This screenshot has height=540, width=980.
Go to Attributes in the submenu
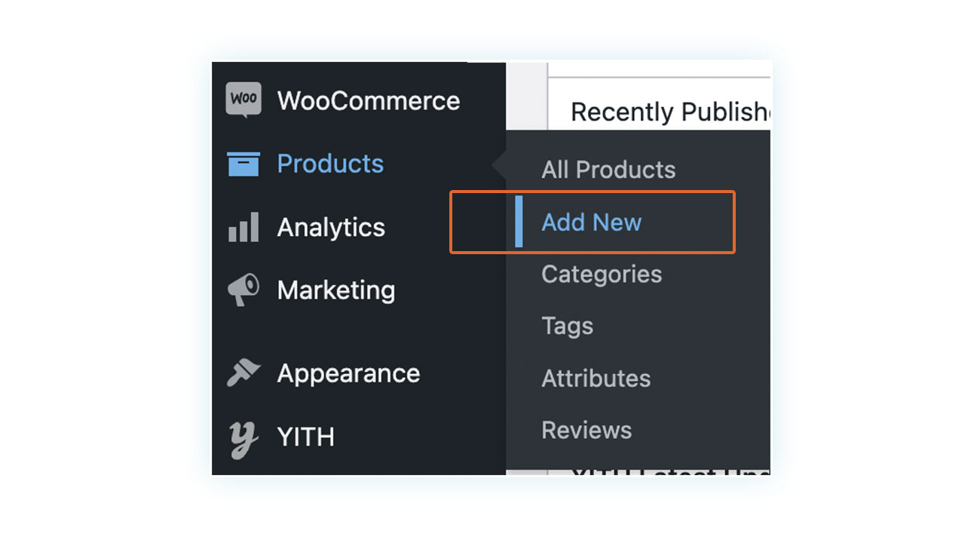pos(596,378)
